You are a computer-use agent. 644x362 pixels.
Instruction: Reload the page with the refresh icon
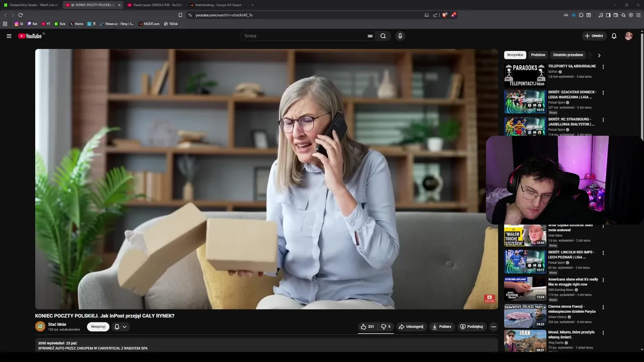tap(21, 15)
